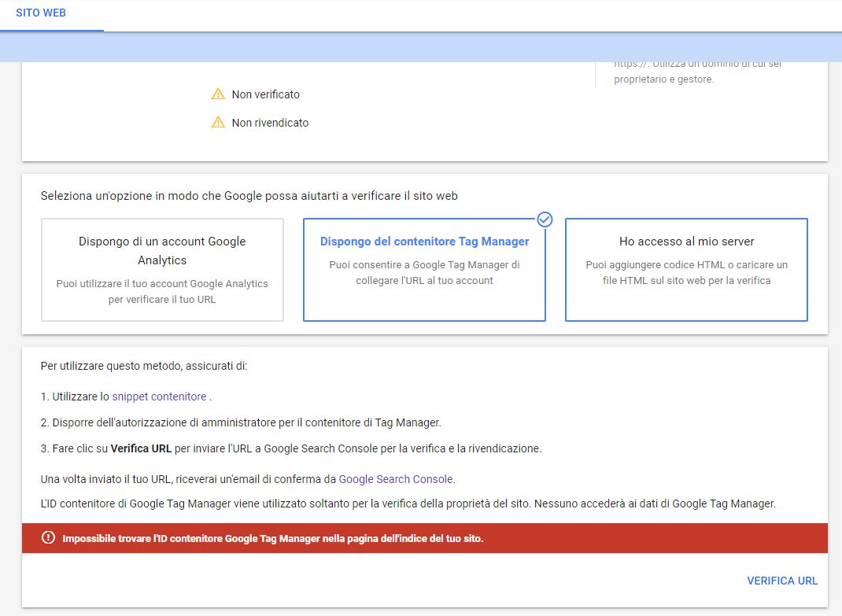Screen dimensions: 842x616
Task: Open the 'snippet contenitore' link
Action: pos(159,397)
